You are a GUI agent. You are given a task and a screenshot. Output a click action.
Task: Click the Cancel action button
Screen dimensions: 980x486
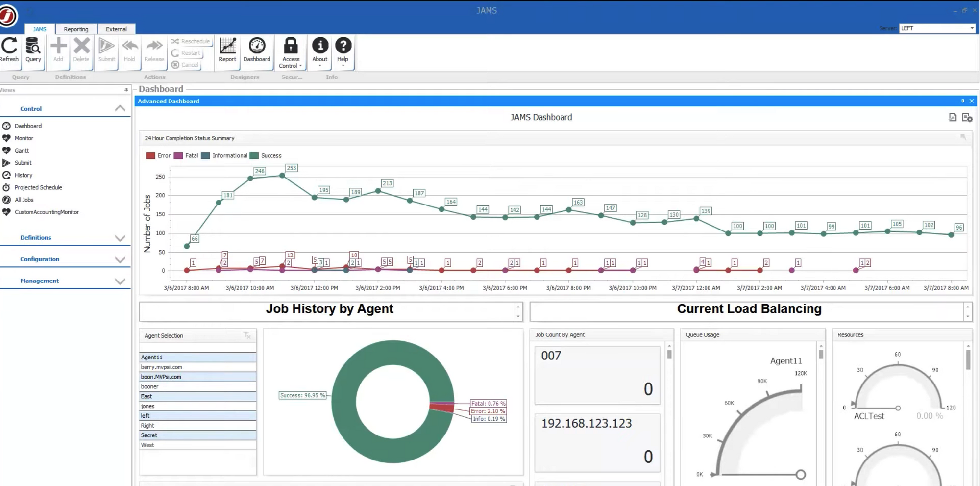[186, 64]
